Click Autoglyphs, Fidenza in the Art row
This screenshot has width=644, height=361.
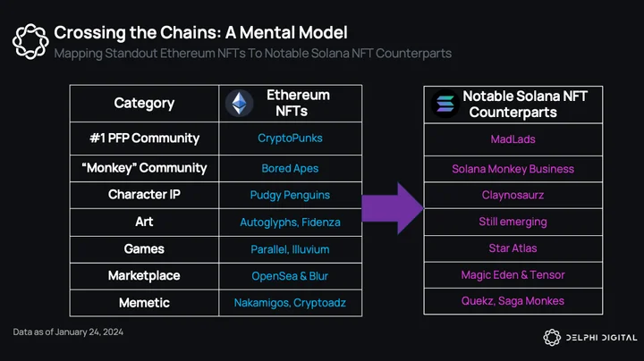(x=290, y=222)
